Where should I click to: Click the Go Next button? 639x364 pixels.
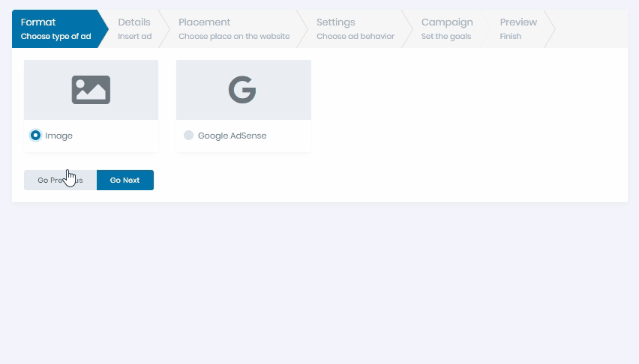(125, 180)
